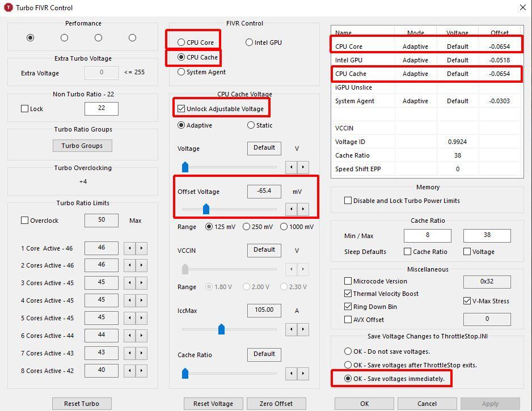Screen dimensions: 532x411
Task: Decrease 7 Cores Active ratio arrow
Action: pyautogui.click(x=130, y=353)
